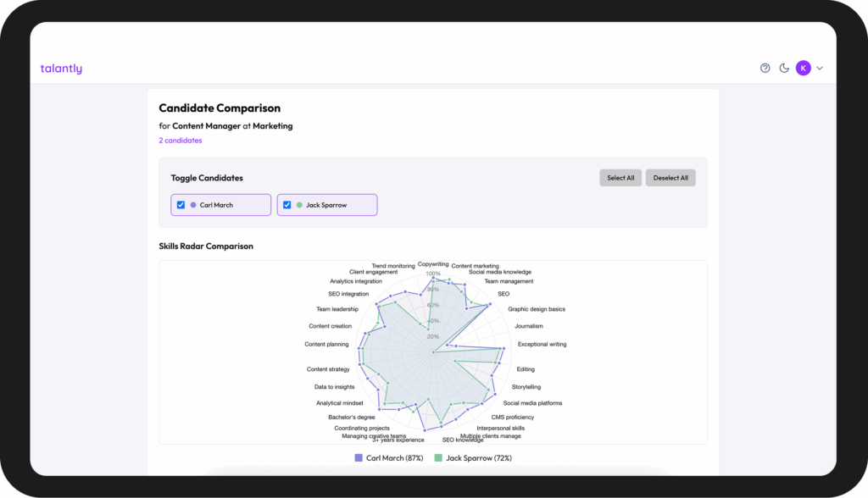Click the Skills Radar Comparison heading
The image size is (868, 498).
pyautogui.click(x=206, y=246)
